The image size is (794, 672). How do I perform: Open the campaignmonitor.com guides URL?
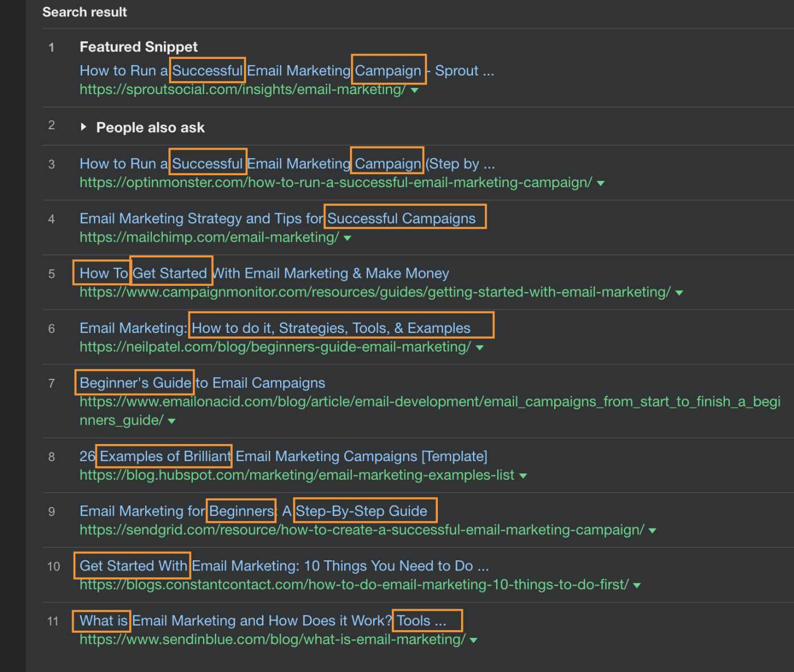coord(375,292)
